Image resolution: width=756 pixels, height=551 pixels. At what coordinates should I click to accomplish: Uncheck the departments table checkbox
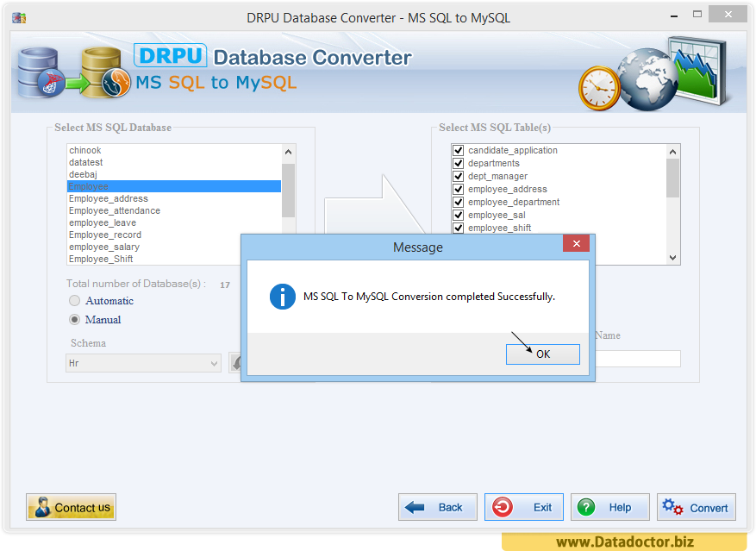point(459,164)
